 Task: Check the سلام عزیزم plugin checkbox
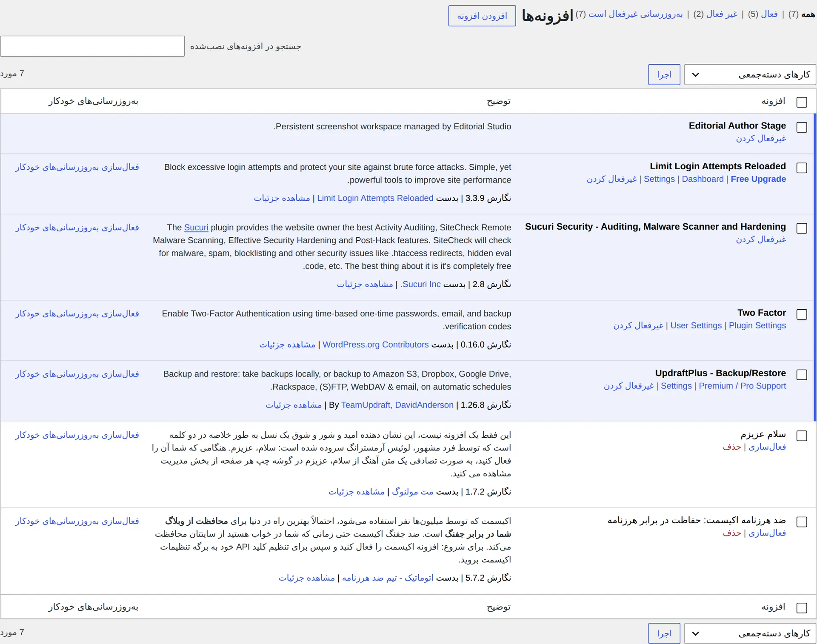click(x=801, y=436)
